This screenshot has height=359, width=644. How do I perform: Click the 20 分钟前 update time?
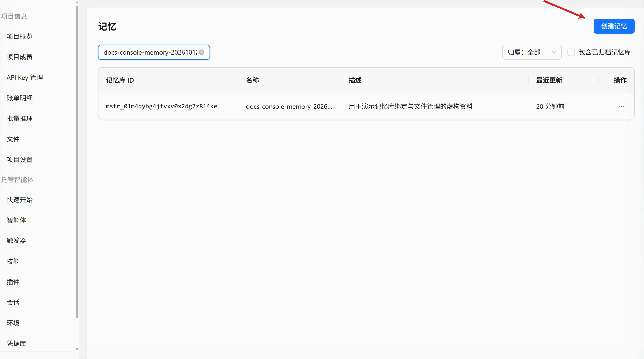pos(550,106)
